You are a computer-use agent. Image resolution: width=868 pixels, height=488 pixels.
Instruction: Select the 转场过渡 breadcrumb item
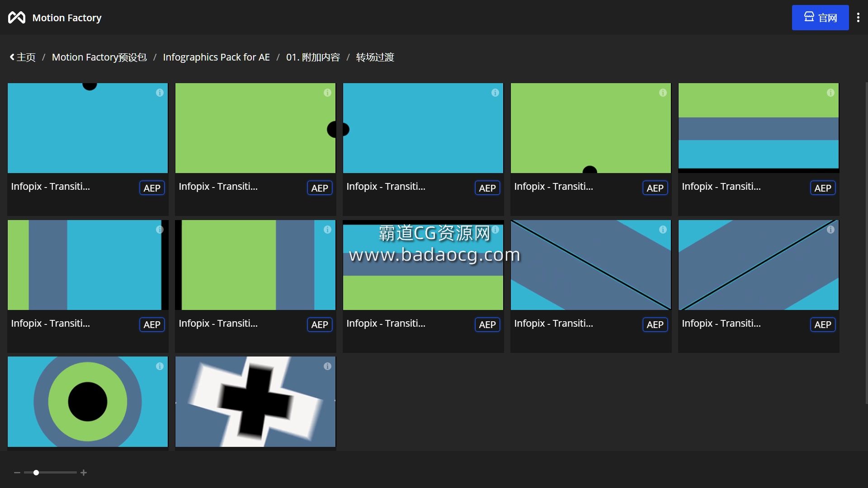375,57
